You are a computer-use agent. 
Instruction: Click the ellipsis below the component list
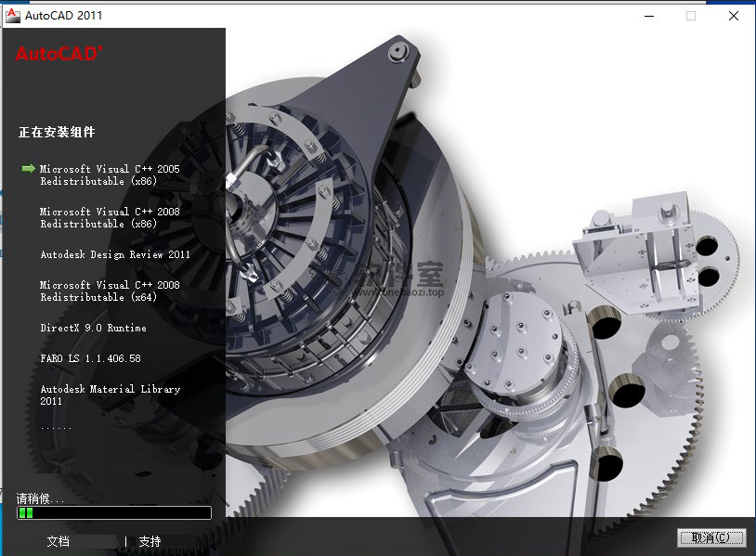click(x=56, y=427)
